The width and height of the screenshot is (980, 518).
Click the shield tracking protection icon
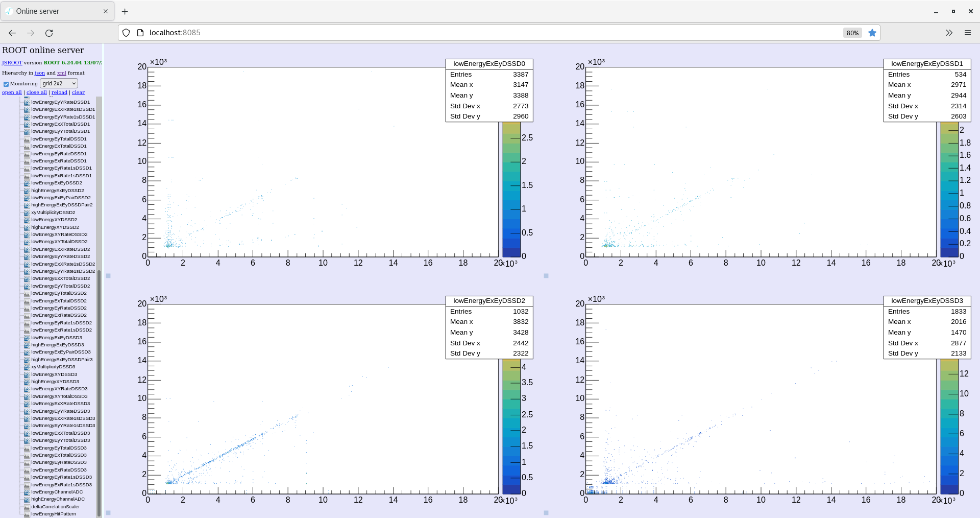126,33
